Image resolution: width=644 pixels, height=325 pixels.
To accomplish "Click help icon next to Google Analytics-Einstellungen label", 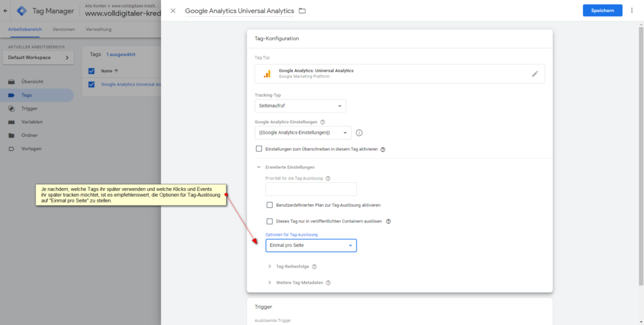I will pos(323,122).
